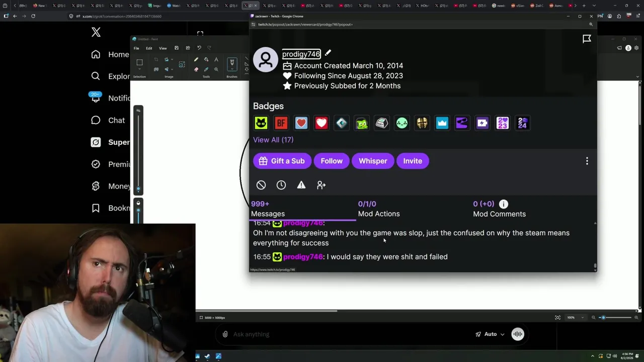Select the Eraser tool in Paint
The height and width of the screenshot is (362, 644).
pos(196,69)
